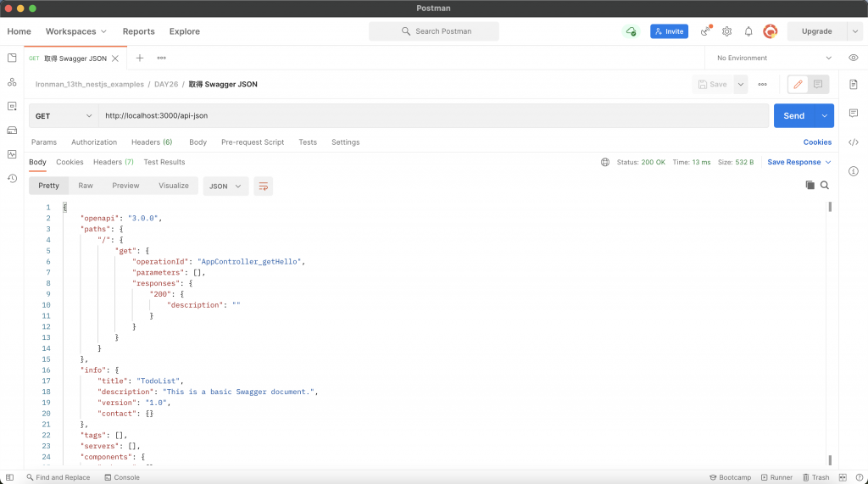868x484 pixels.
Task: Open the user avatar menu
Action: pos(770,31)
